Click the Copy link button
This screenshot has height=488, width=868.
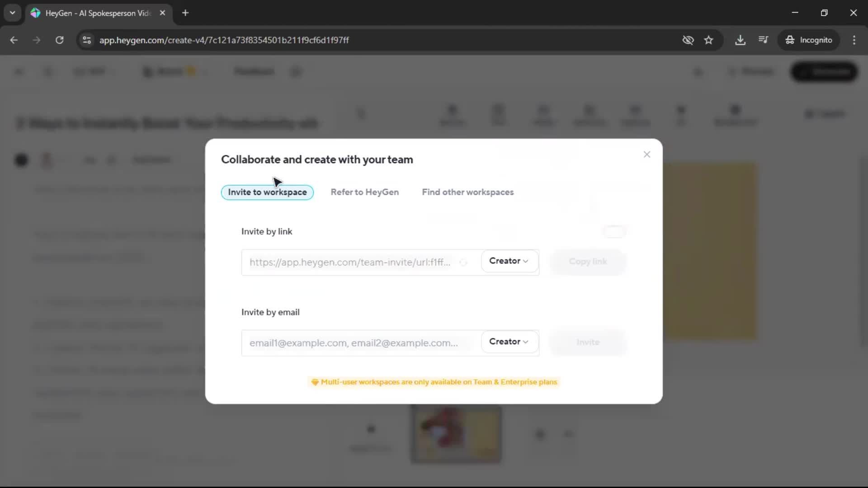pyautogui.click(x=588, y=262)
